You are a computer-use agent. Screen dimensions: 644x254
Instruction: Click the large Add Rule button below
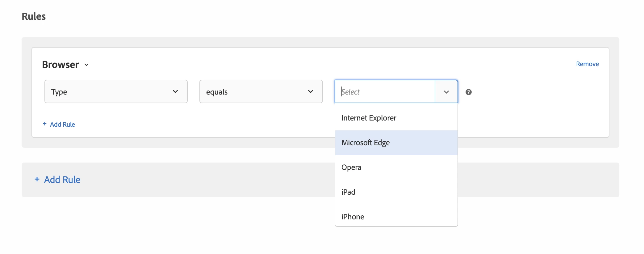pos(62,180)
